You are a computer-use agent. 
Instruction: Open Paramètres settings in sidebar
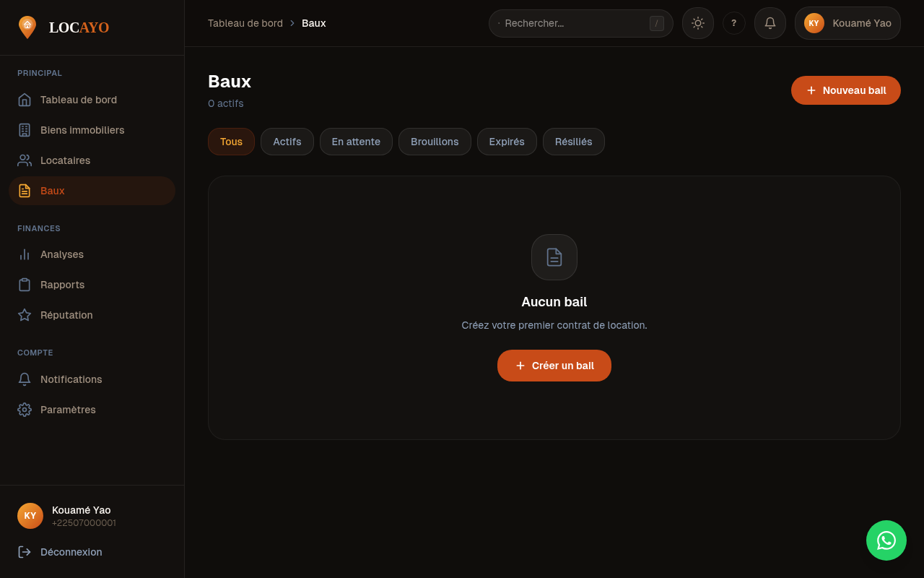click(x=68, y=410)
